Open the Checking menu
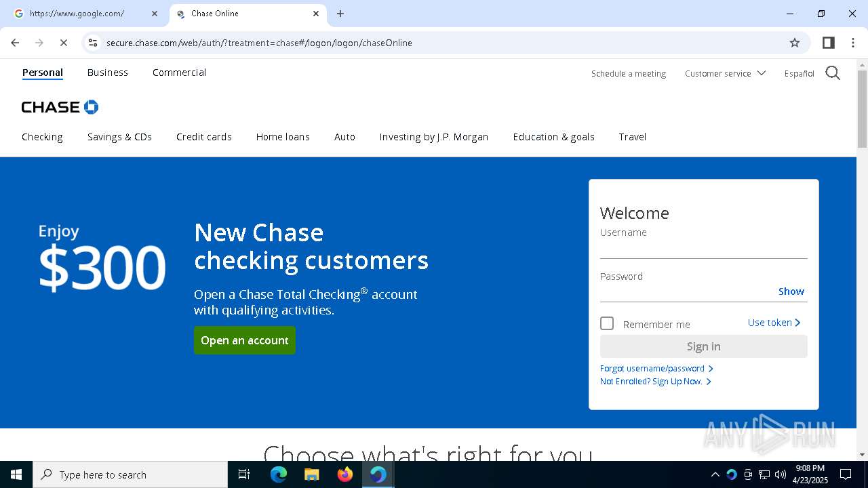868x488 pixels. click(x=42, y=137)
